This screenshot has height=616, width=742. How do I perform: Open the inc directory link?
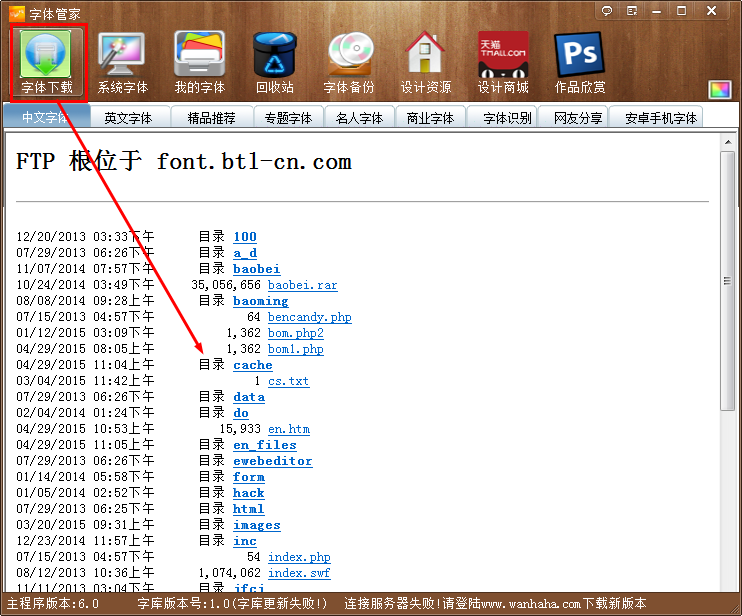245,541
